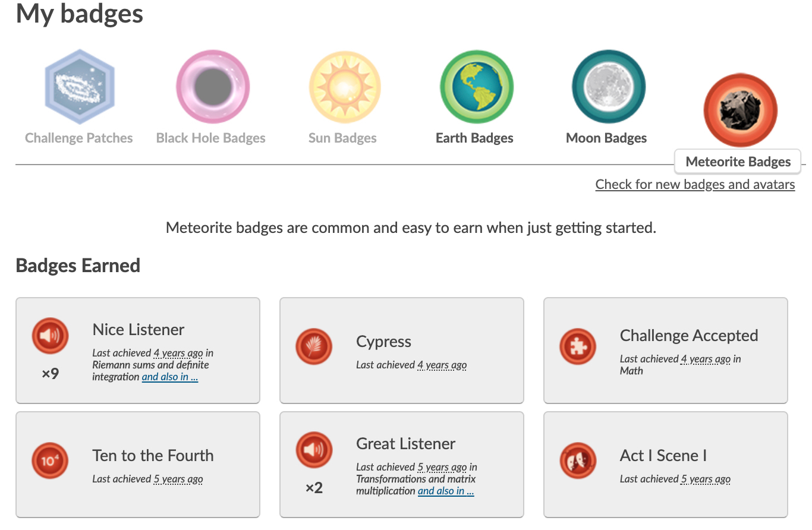Click the Act I Scene I masks icon
This screenshot has height=530, width=812.
point(578,461)
